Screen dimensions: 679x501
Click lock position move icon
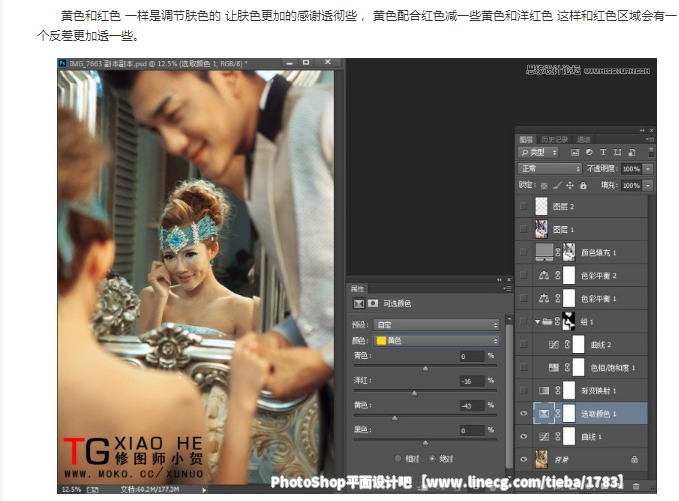pyautogui.click(x=570, y=185)
